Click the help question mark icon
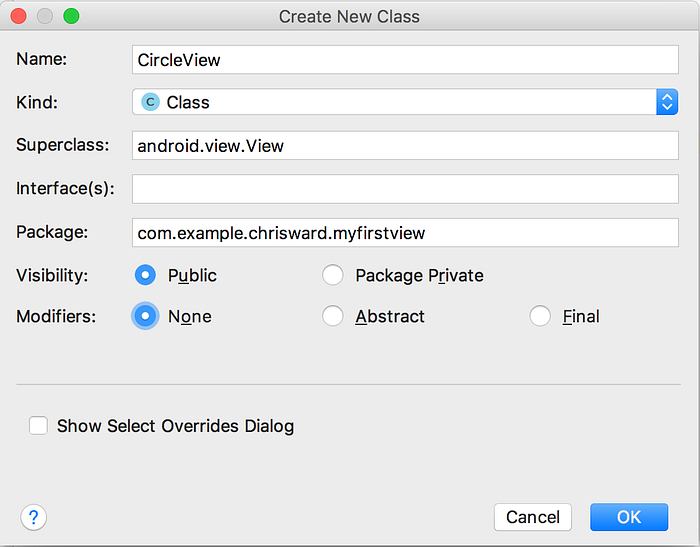700x547 pixels. click(34, 517)
